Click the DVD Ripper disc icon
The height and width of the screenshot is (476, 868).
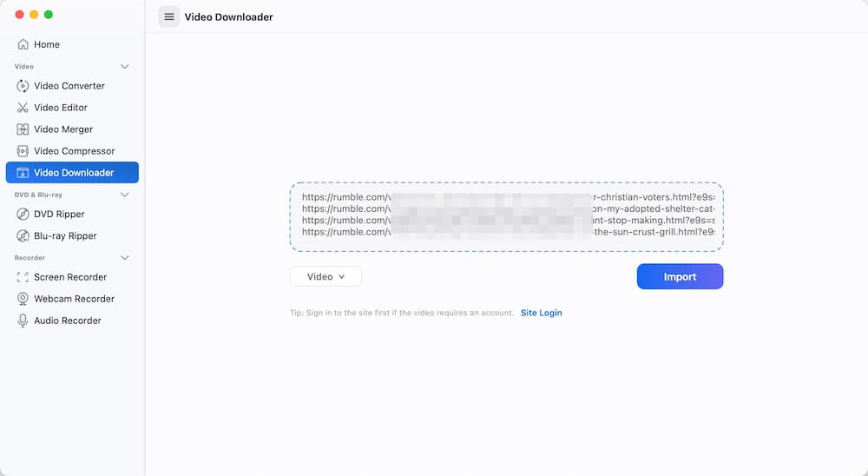click(23, 214)
